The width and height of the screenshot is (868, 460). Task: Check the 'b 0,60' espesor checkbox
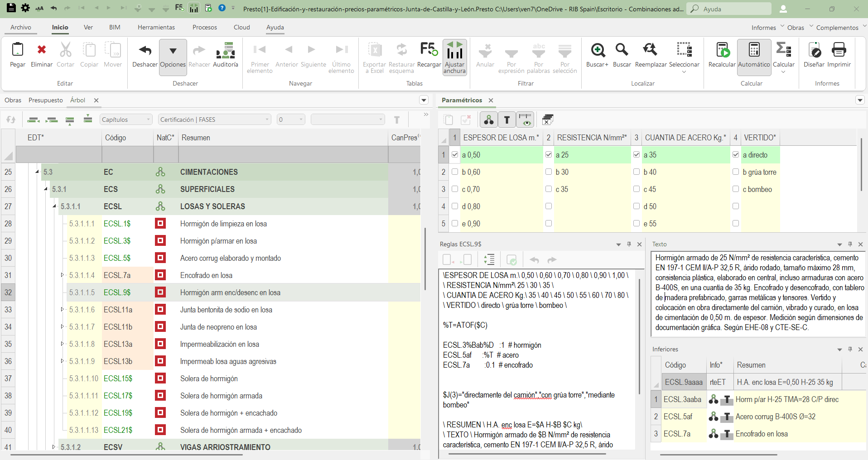(455, 172)
